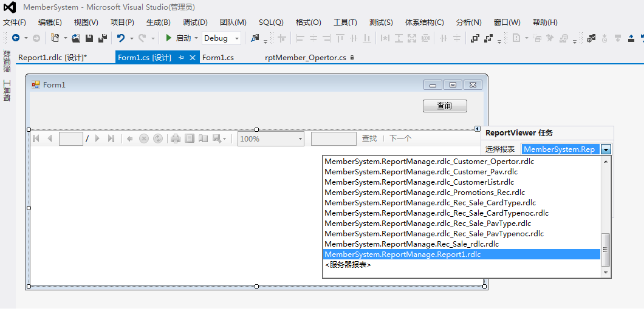644x328 pixels.
Task: Click the report viewer Stop Rendering icon
Action: [144, 138]
